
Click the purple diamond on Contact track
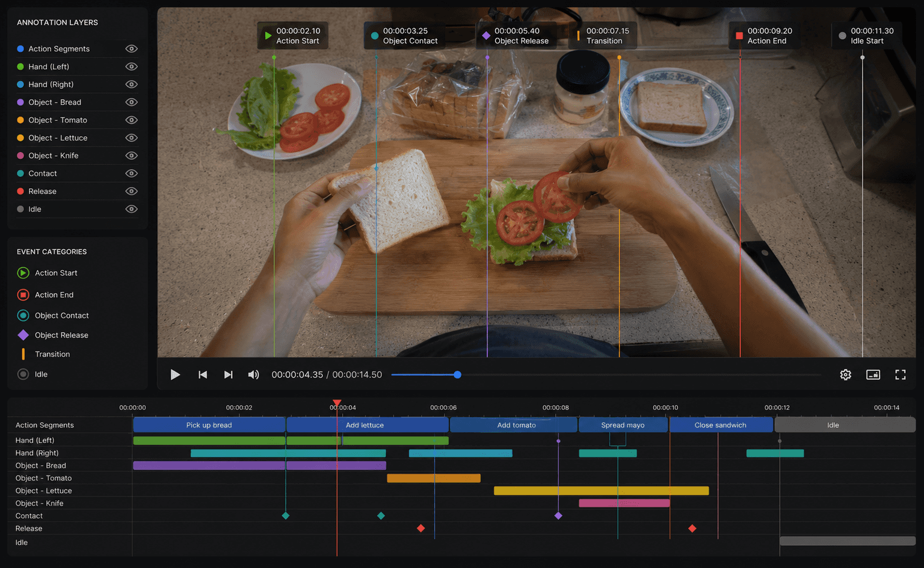[558, 516]
